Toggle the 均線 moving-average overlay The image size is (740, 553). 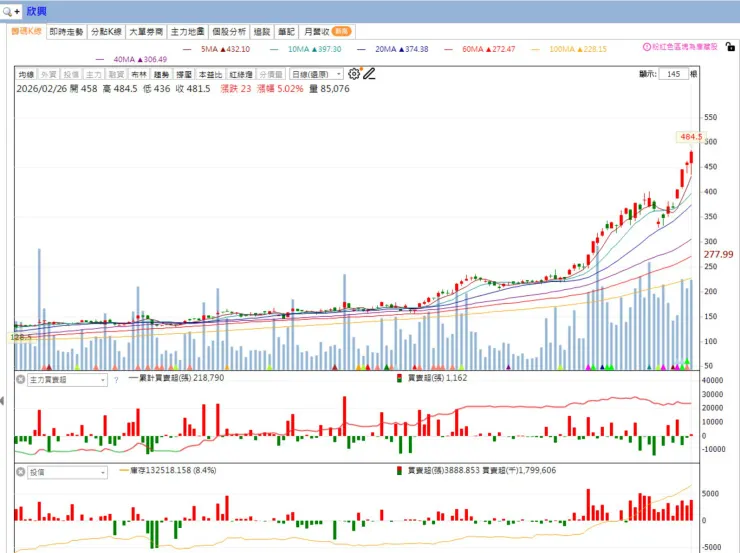tap(26, 75)
